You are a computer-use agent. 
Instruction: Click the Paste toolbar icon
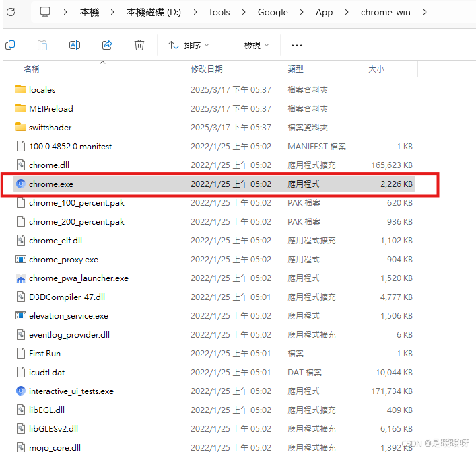[x=42, y=45]
